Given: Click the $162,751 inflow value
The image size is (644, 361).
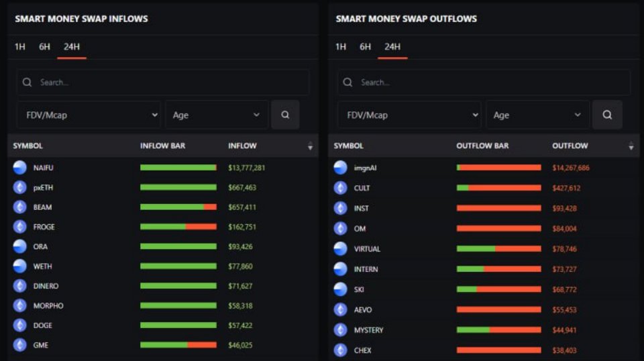Looking at the screenshot, I should click(242, 227).
